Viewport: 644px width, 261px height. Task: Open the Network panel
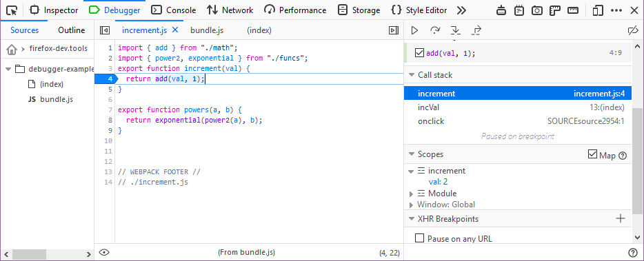click(230, 10)
